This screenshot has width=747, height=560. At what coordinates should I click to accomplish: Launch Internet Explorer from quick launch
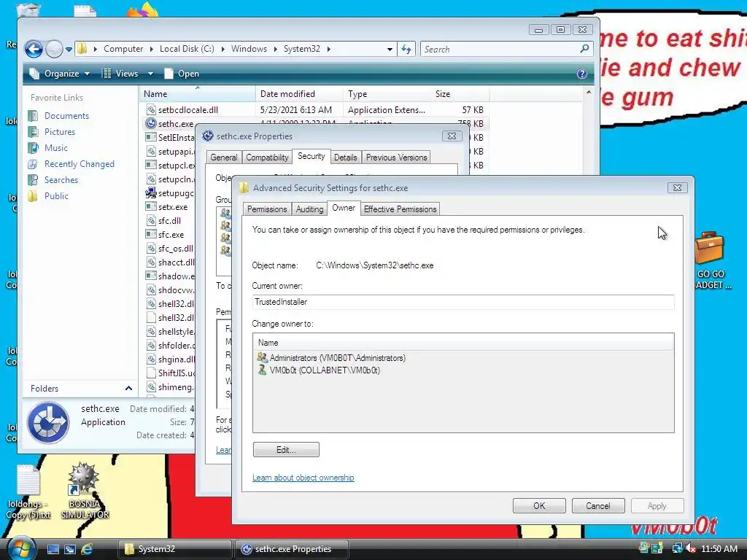click(87, 549)
